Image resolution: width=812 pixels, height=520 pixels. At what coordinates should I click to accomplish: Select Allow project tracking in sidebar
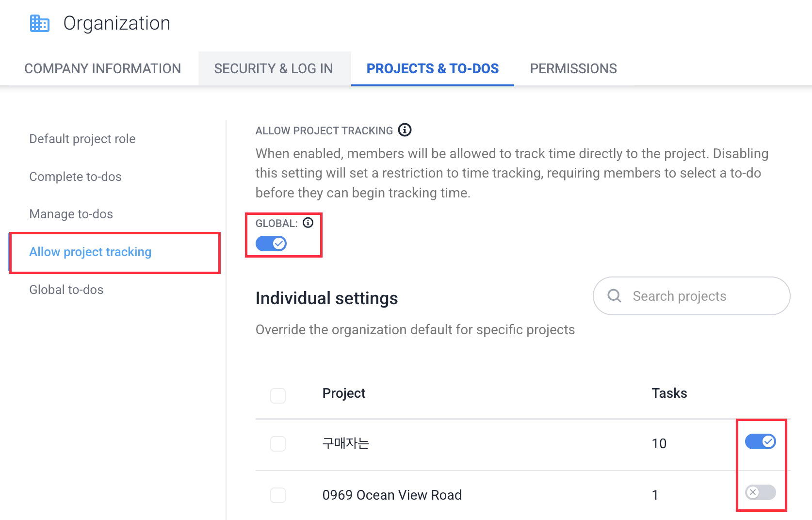[x=90, y=252]
